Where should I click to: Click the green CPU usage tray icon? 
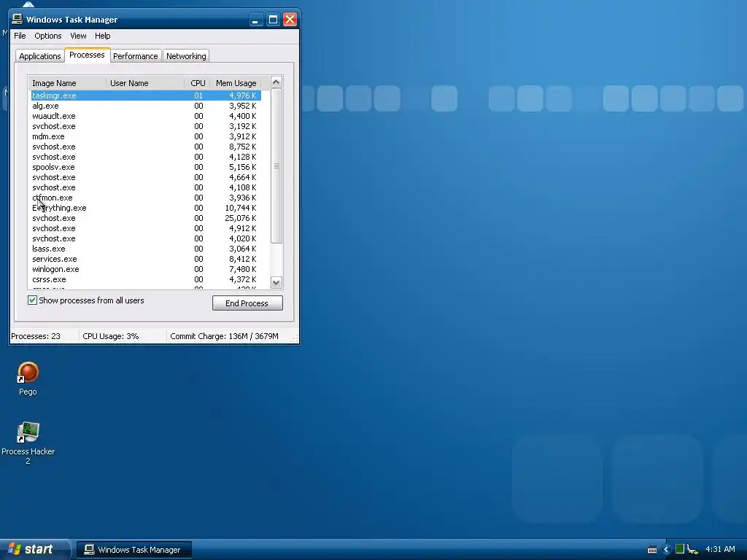point(680,549)
